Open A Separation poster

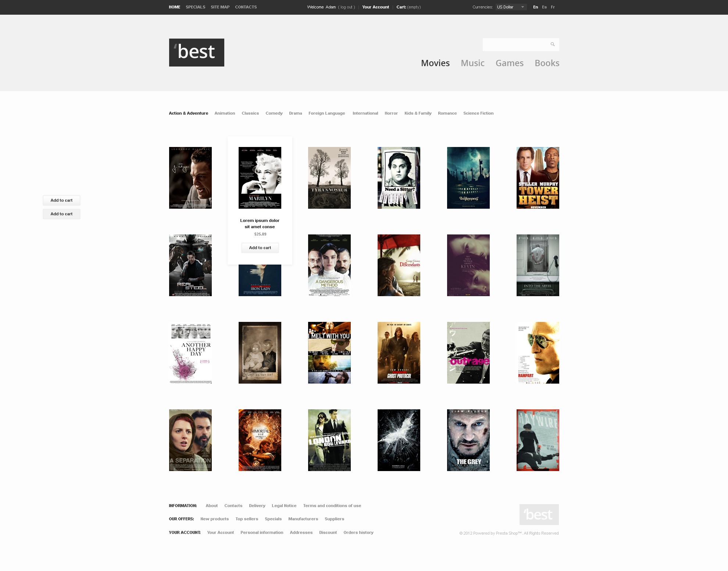click(190, 440)
